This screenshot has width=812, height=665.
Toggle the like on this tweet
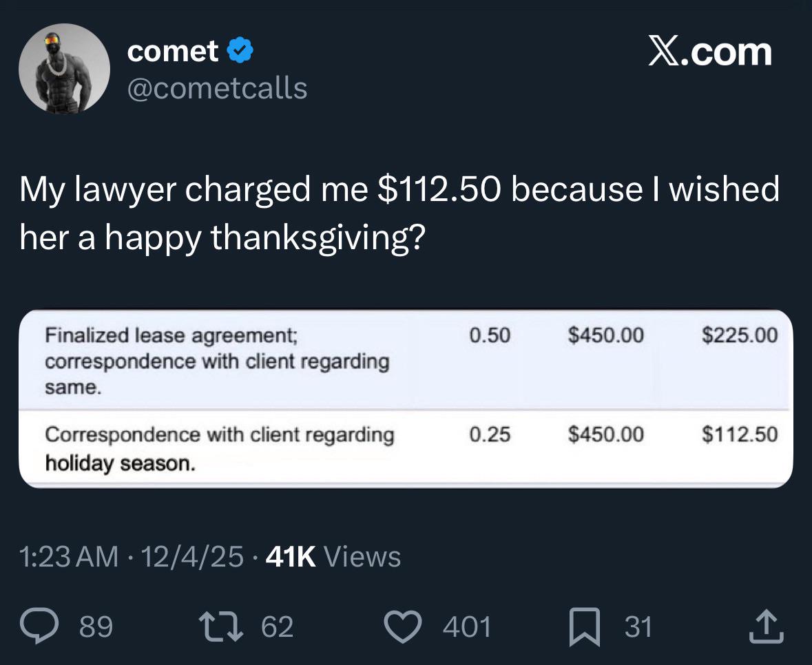pyautogui.click(x=403, y=625)
